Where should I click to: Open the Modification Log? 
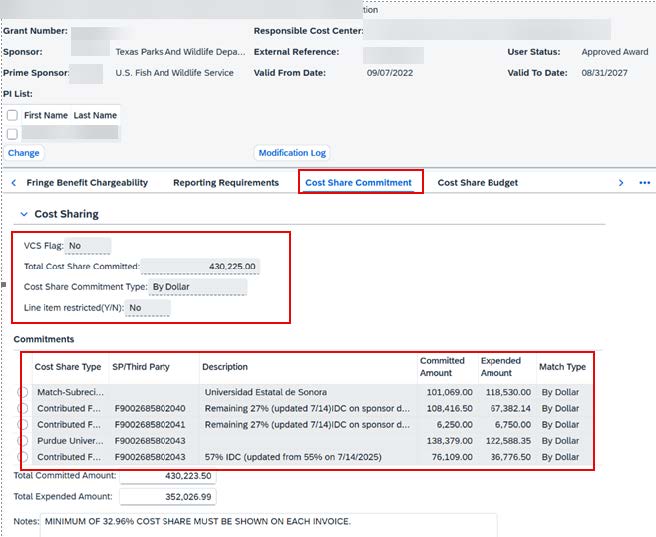pyautogui.click(x=292, y=153)
